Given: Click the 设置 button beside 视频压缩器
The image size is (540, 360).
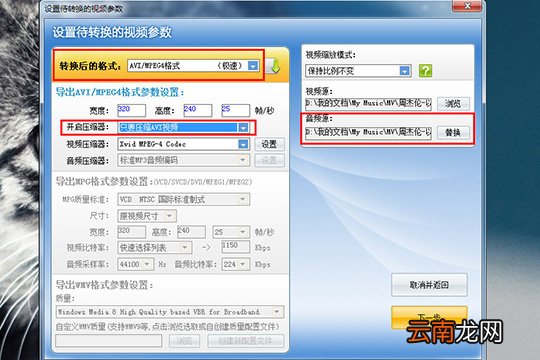Looking at the screenshot, I should 269,144.
